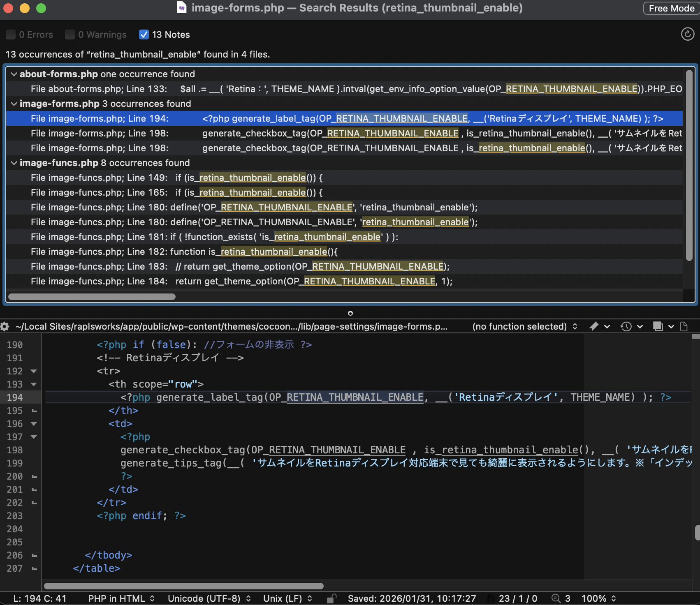Image resolution: width=700 pixels, height=605 pixels.
Task: Open the Unicode (UTF-8) encoding menu
Action: tap(209, 598)
